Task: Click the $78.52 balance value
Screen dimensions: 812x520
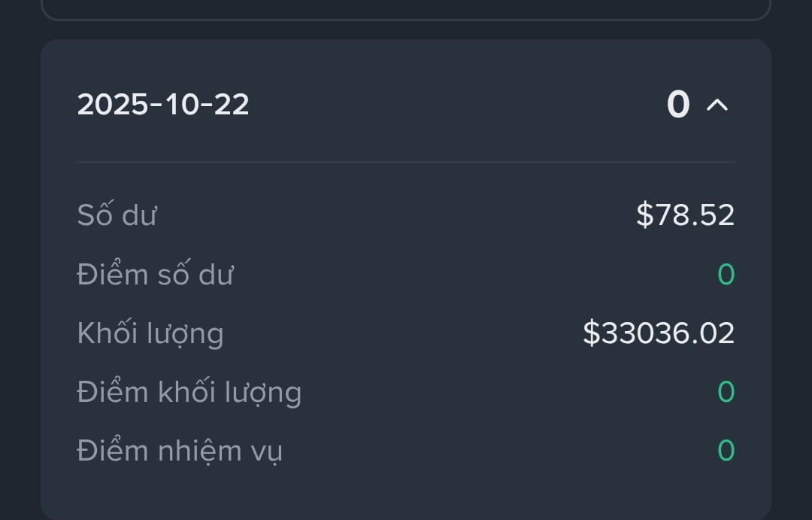Action: click(685, 214)
